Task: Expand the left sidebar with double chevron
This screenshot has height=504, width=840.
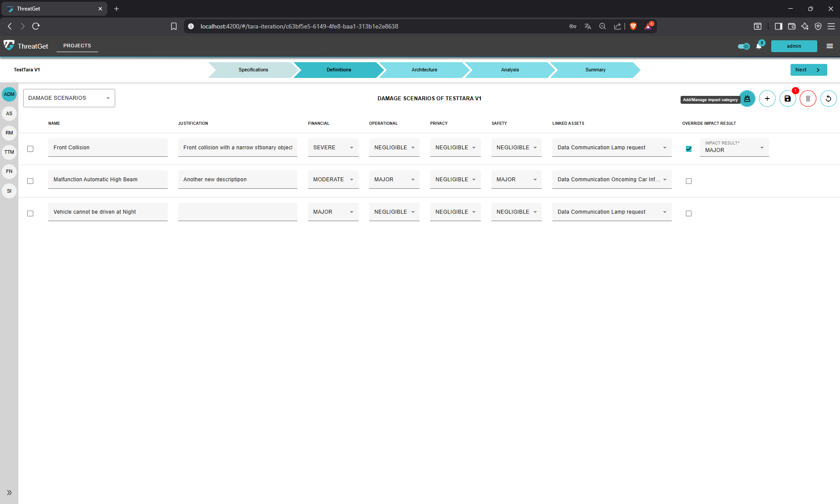Action: (9, 493)
